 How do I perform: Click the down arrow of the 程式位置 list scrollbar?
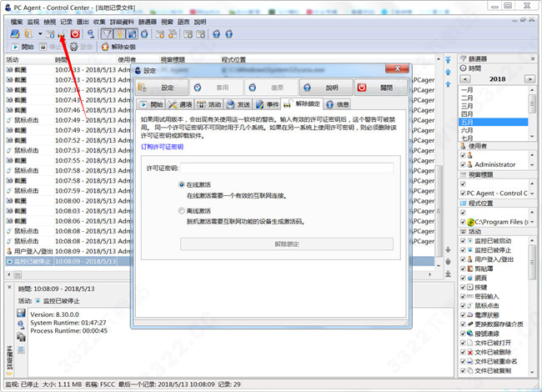pos(532,222)
